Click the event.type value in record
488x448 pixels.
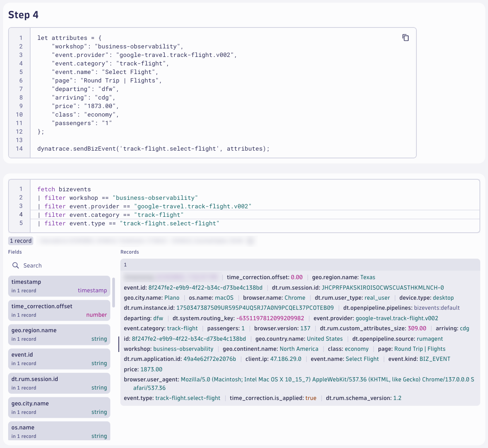tap(188, 398)
